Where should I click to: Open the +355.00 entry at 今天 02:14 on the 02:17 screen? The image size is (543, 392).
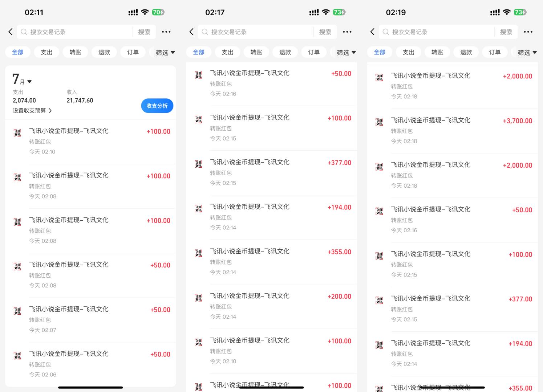click(x=271, y=262)
